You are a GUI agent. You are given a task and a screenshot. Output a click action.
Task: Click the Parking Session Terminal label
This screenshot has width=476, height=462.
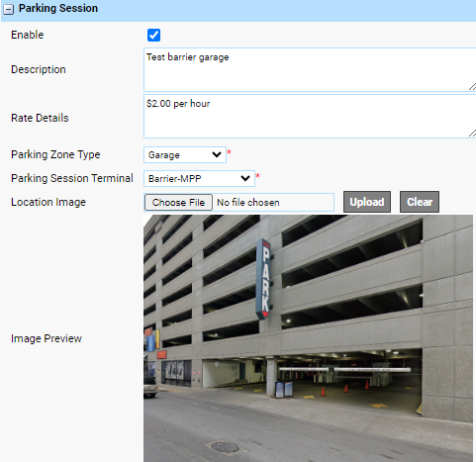[72, 178]
